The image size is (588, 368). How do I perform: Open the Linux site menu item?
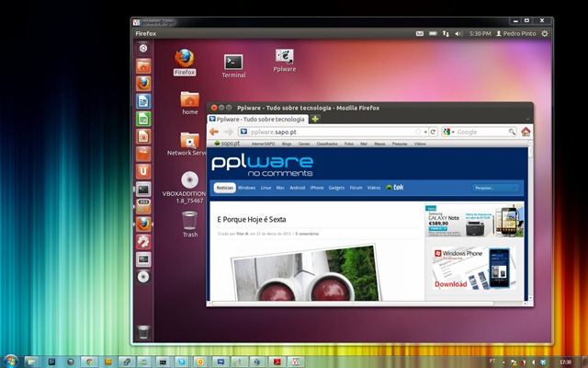(x=266, y=188)
